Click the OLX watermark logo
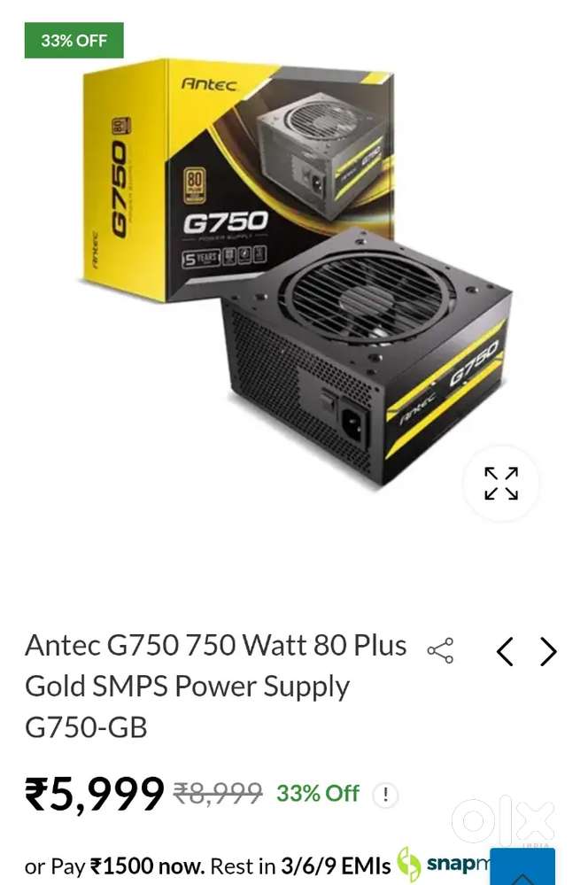The image size is (588, 885). tap(503, 820)
